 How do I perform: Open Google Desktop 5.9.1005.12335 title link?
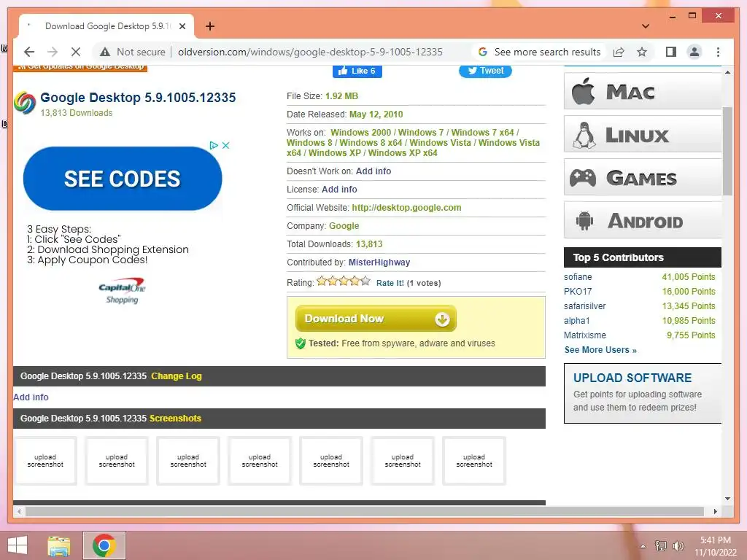(x=138, y=98)
